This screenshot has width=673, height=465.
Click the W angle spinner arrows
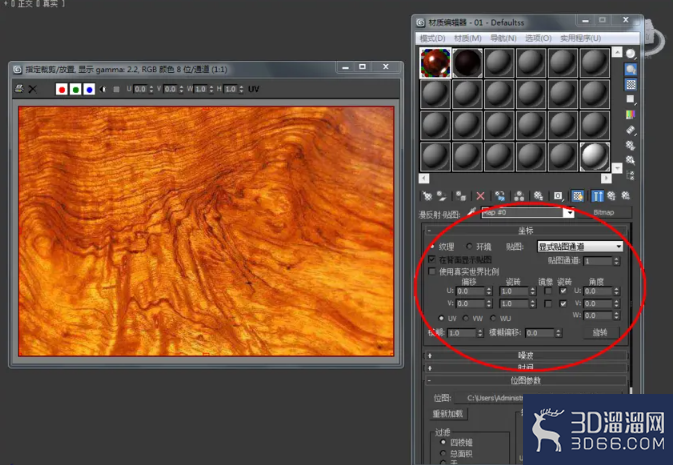pyautogui.click(x=617, y=315)
